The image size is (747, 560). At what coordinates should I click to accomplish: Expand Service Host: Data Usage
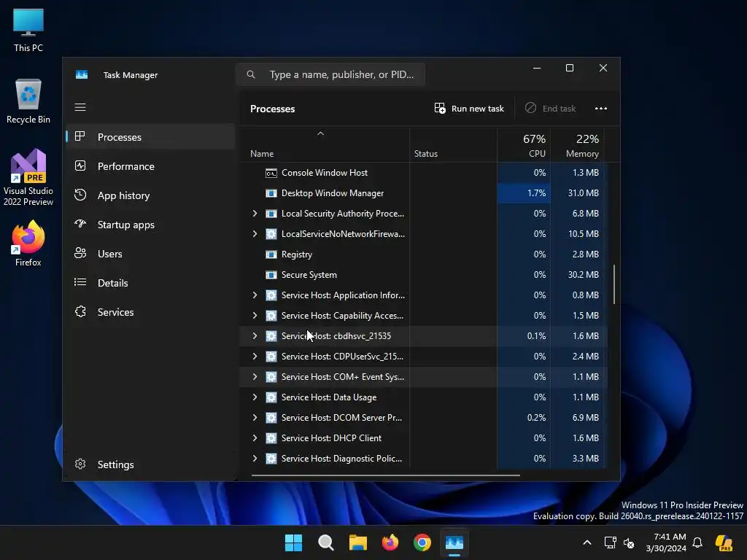click(x=255, y=397)
